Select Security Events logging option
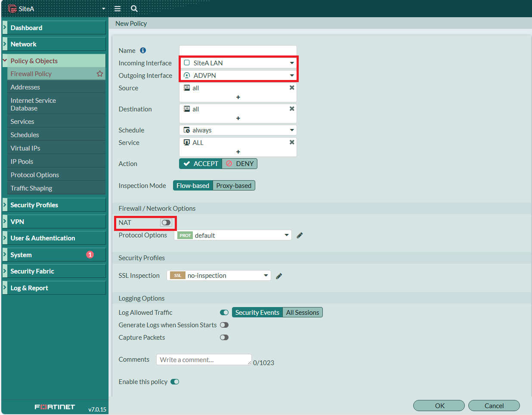The height and width of the screenshot is (415, 532). point(257,313)
